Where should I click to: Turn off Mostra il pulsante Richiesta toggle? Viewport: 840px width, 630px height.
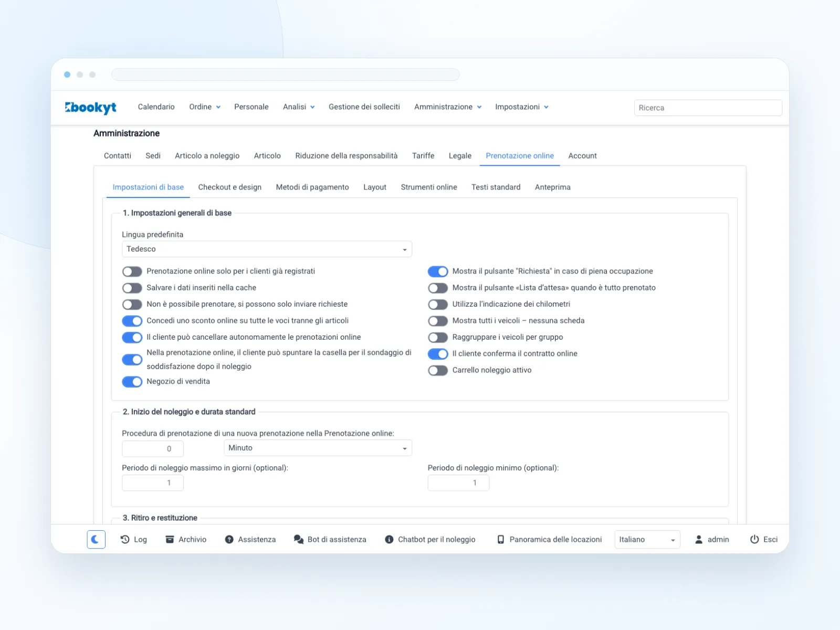tap(438, 271)
